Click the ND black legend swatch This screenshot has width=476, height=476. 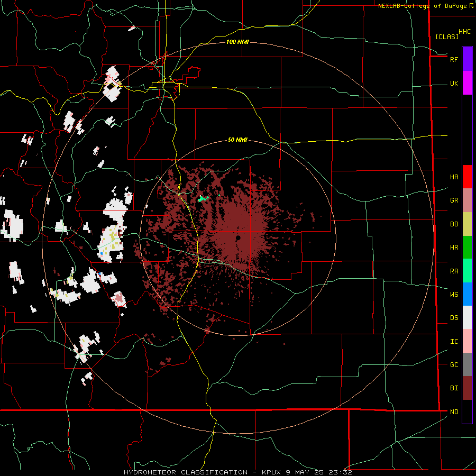467,411
